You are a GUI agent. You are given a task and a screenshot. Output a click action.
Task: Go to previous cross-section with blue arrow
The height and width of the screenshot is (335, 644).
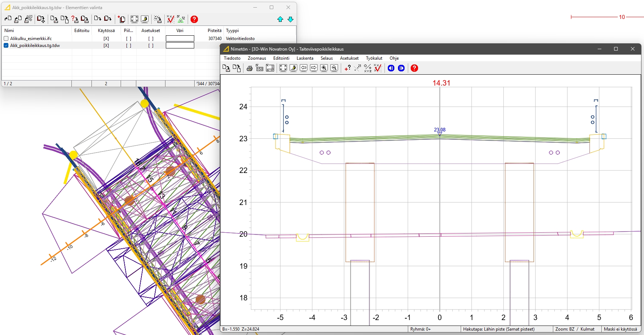click(x=391, y=68)
